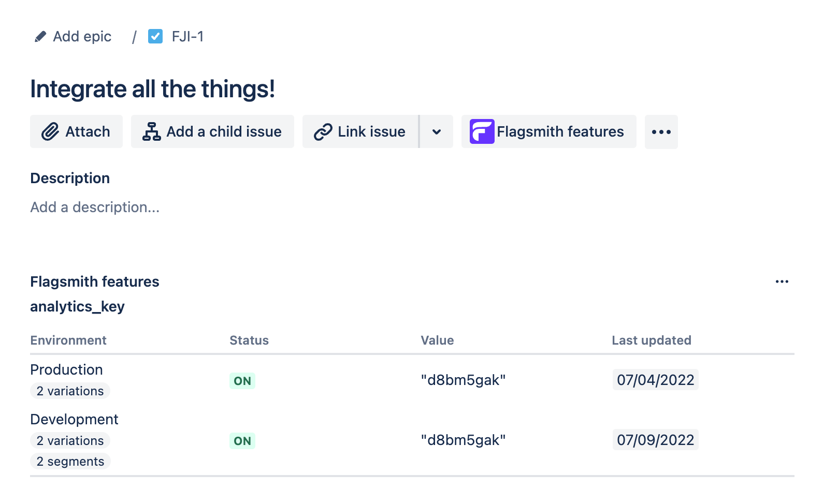Click the Add a description field
This screenshot has width=838, height=504.
pyautogui.click(x=94, y=207)
